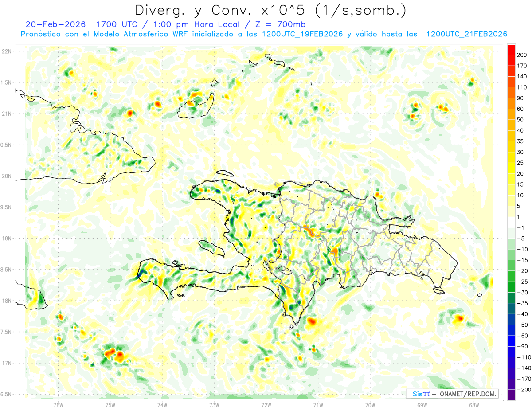Click the '1200UTC_21FEB2026' valid-until time
This screenshot has height=411, width=532.
466,34
